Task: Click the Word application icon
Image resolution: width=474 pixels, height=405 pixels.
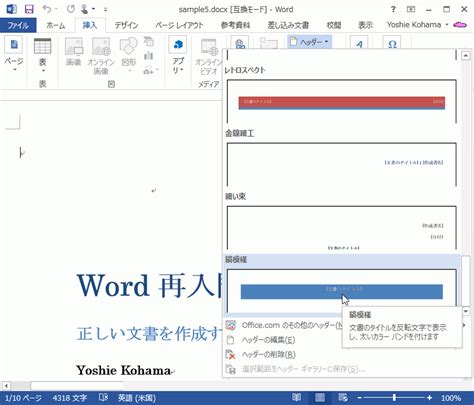Action: (x=11, y=9)
